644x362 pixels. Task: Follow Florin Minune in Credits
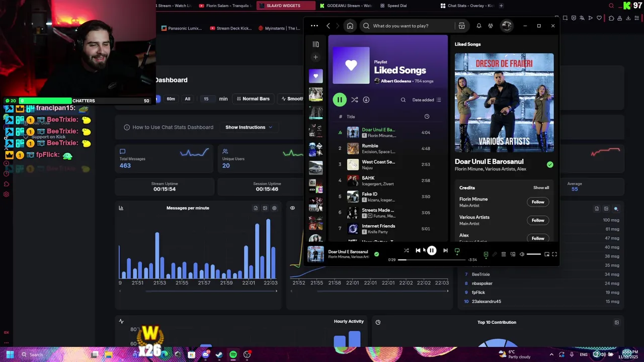(x=538, y=202)
